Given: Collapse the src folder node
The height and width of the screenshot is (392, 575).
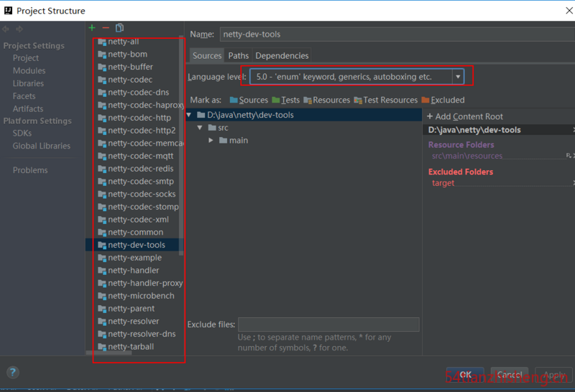Looking at the screenshot, I should coord(200,128).
